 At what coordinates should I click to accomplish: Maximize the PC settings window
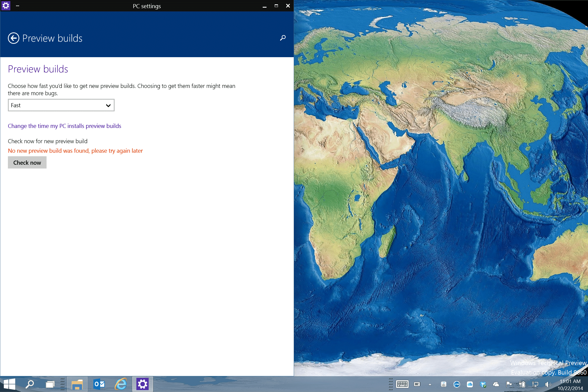point(276,6)
